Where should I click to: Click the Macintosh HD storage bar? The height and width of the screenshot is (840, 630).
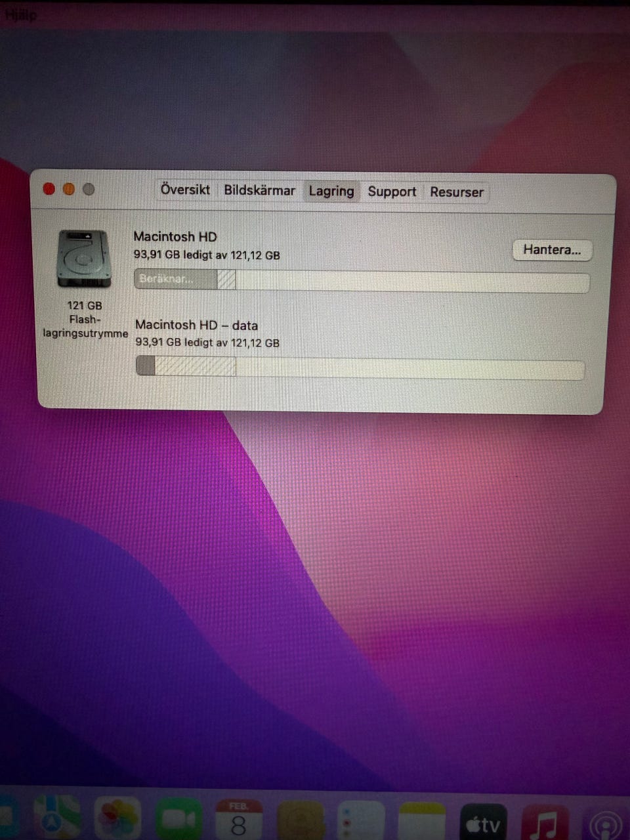[x=362, y=281]
